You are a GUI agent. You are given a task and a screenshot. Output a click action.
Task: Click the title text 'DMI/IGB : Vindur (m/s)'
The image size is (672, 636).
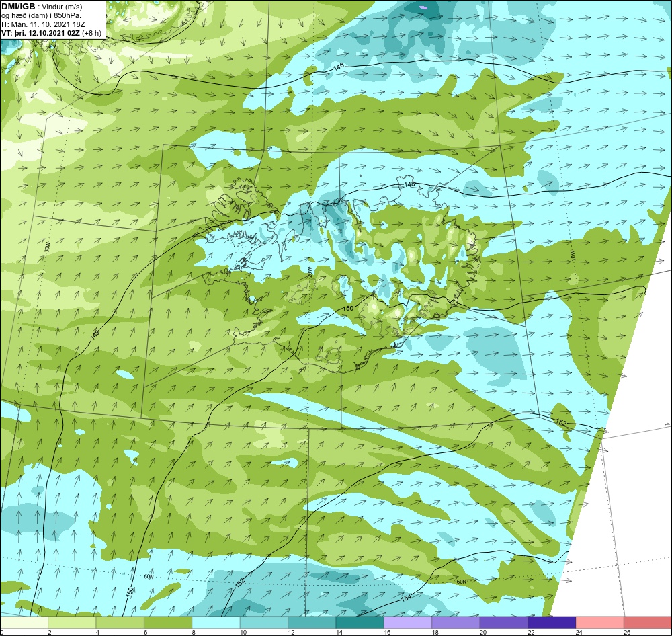click(x=42, y=7)
